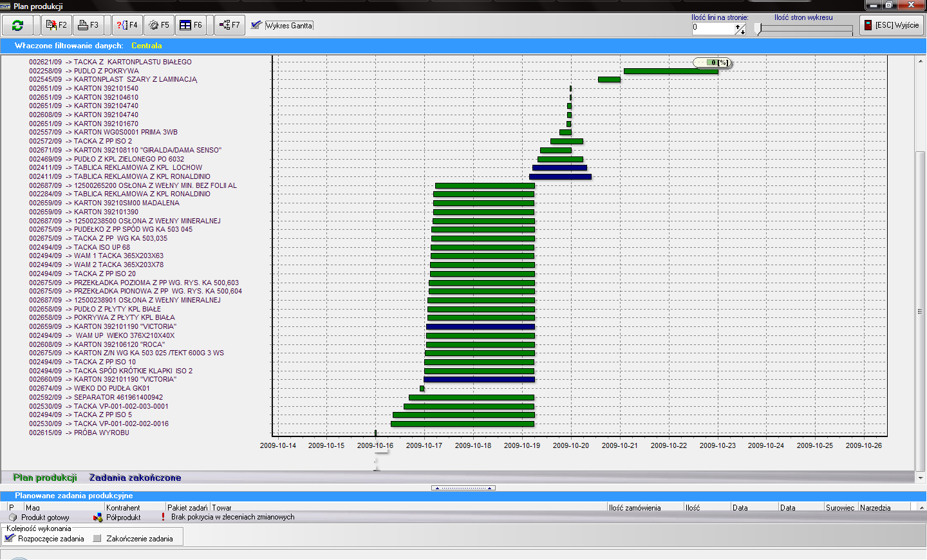Click the Ilość stron wykresu slider handle

pos(758,28)
